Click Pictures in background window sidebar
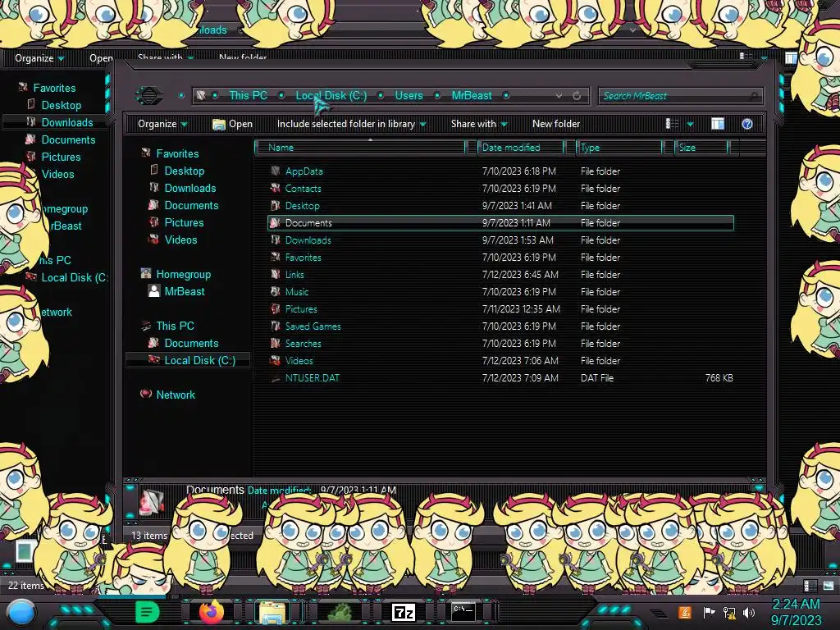The width and height of the screenshot is (840, 630). tap(61, 157)
